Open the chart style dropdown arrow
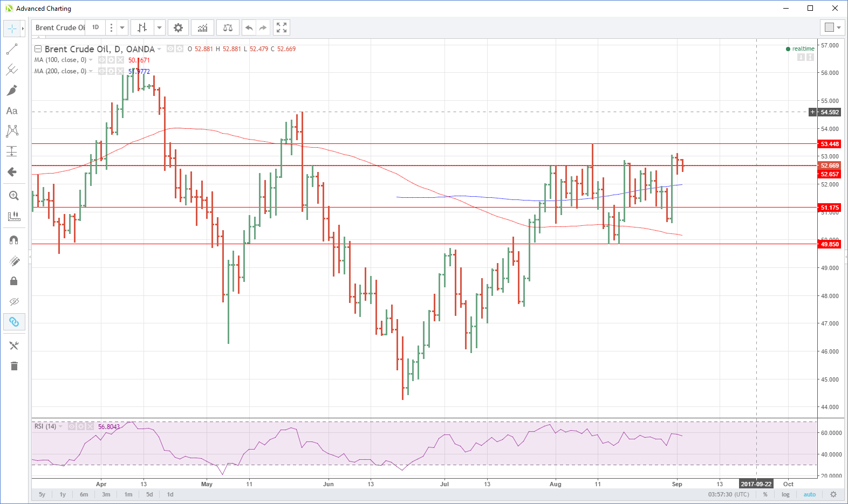Image resolution: width=848 pixels, height=504 pixels. tap(159, 27)
